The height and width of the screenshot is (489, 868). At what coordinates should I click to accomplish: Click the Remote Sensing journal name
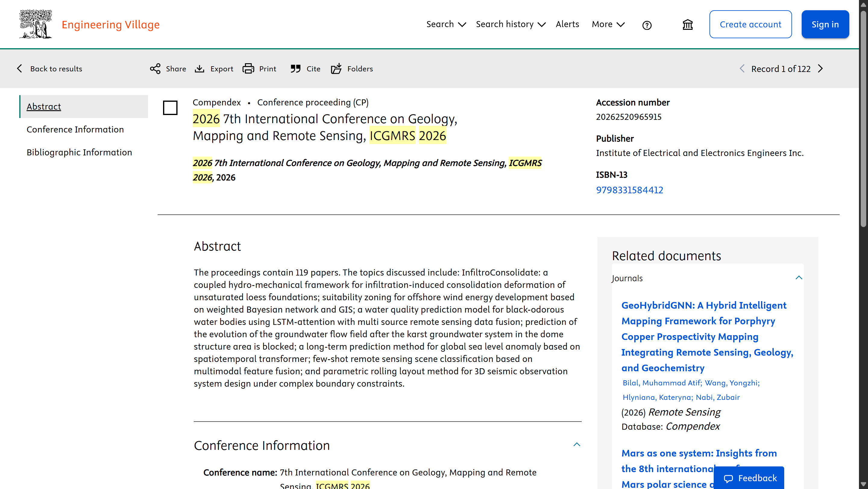tap(684, 412)
